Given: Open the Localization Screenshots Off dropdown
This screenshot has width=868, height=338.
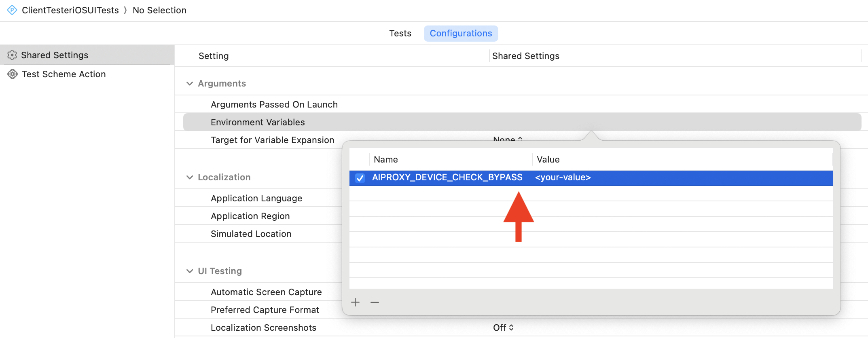Looking at the screenshot, I should (503, 327).
